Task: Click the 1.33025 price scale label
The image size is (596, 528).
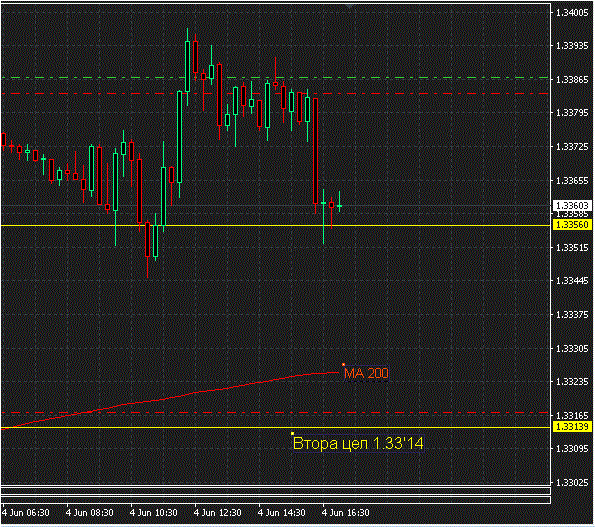Action: (572, 483)
